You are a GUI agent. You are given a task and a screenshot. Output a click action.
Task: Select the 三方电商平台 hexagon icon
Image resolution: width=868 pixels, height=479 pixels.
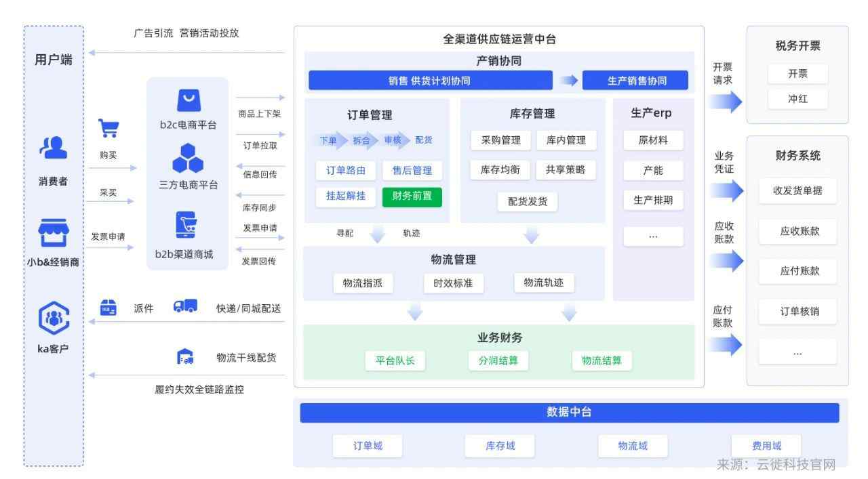[188, 159]
